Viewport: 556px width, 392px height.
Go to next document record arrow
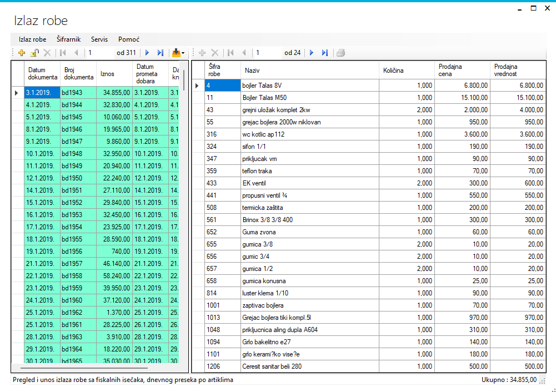coord(147,53)
